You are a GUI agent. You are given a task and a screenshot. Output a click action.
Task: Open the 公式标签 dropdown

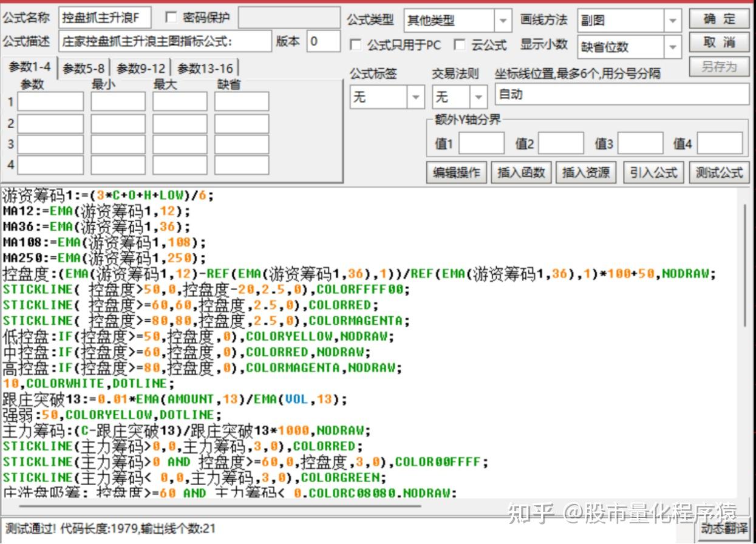pyautogui.click(x=416, y=97)
